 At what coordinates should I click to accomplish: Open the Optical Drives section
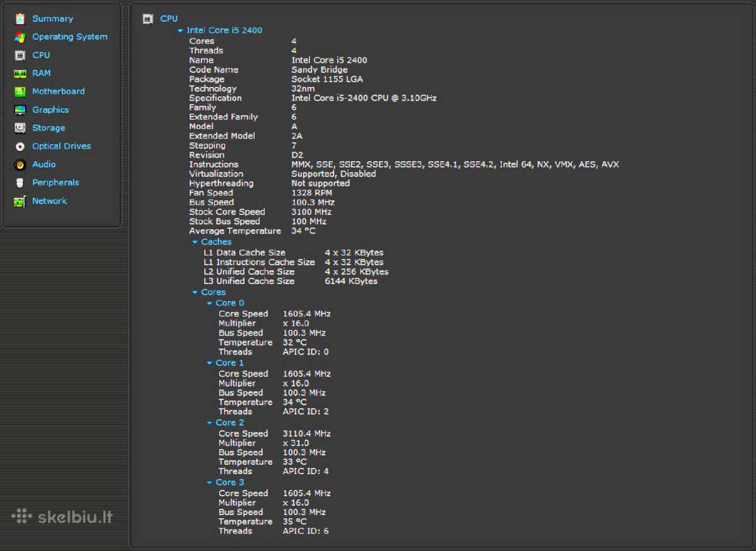coord(62,146)
